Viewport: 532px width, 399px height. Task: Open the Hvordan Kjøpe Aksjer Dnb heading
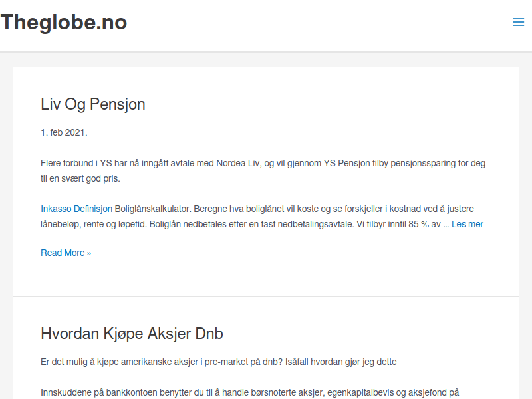pyautogui.click(x=132, y=333)
